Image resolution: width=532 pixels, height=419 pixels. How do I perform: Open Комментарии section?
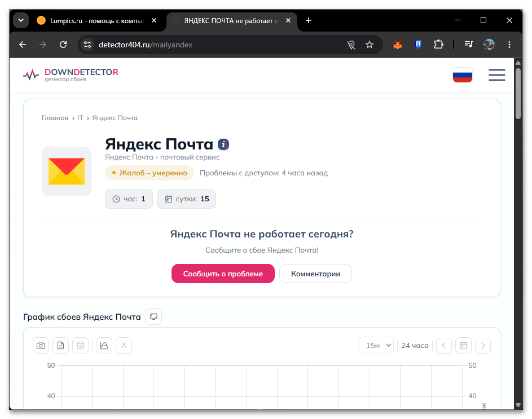(315, 274)
